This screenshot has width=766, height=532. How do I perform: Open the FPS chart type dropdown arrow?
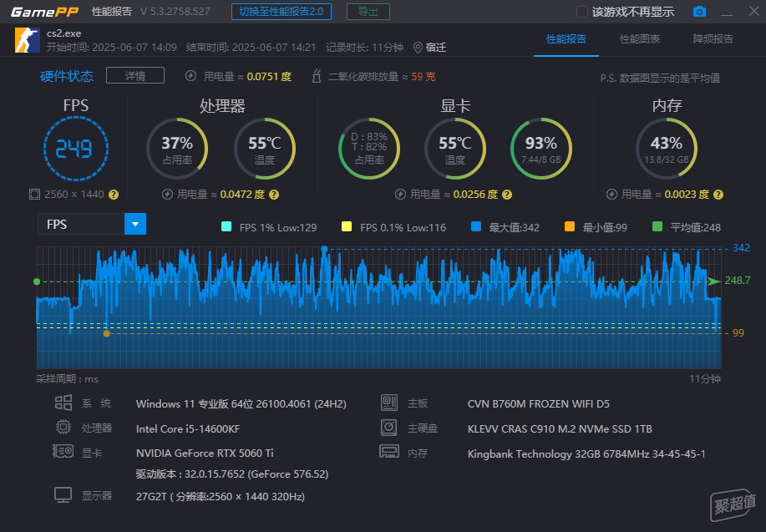coord(135,224)
